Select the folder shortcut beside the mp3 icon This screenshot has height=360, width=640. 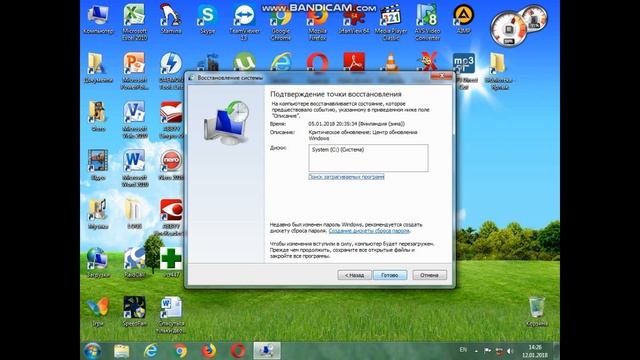click(499, 71)
